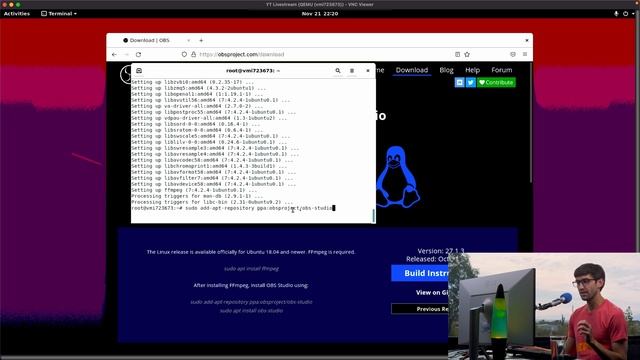This screenshot has height=360, width=640.
Task: Open the power icon system menu
Action: 625,13
